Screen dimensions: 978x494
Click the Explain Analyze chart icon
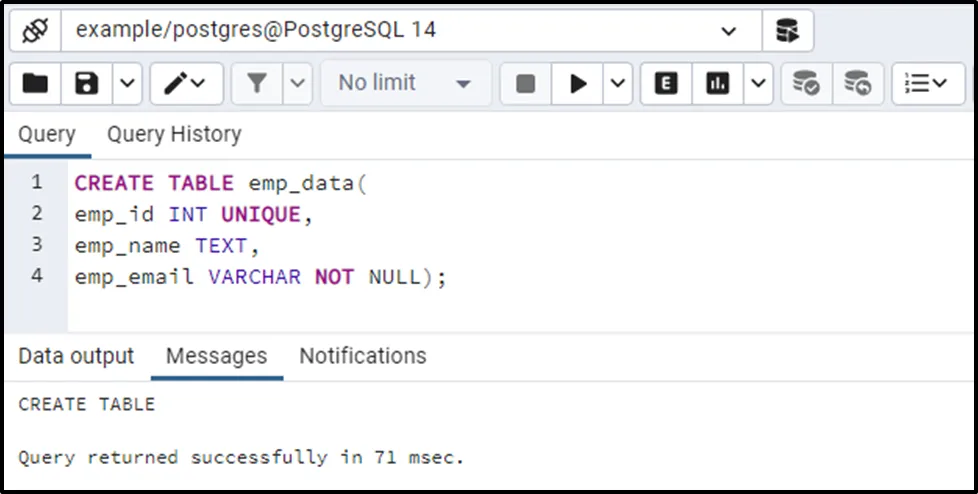pos(717,84)
